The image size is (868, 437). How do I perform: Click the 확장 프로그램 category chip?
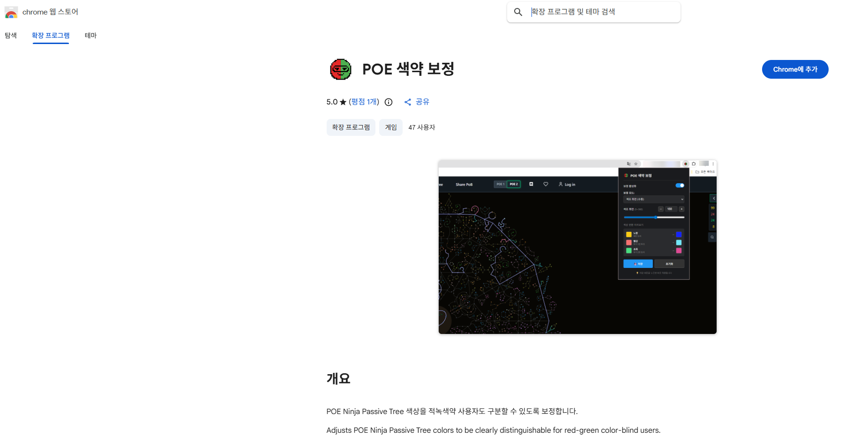click(x=351, y=127)
